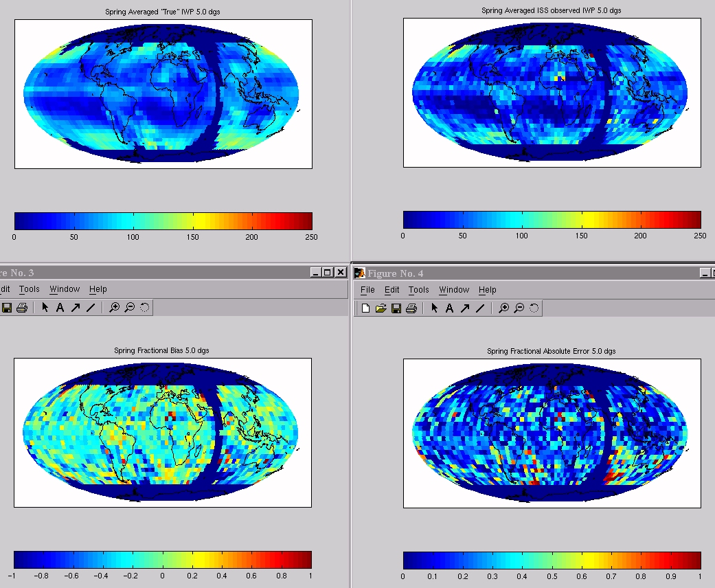Click Open File icon in Figure No. 4

[x=381, y=308]
